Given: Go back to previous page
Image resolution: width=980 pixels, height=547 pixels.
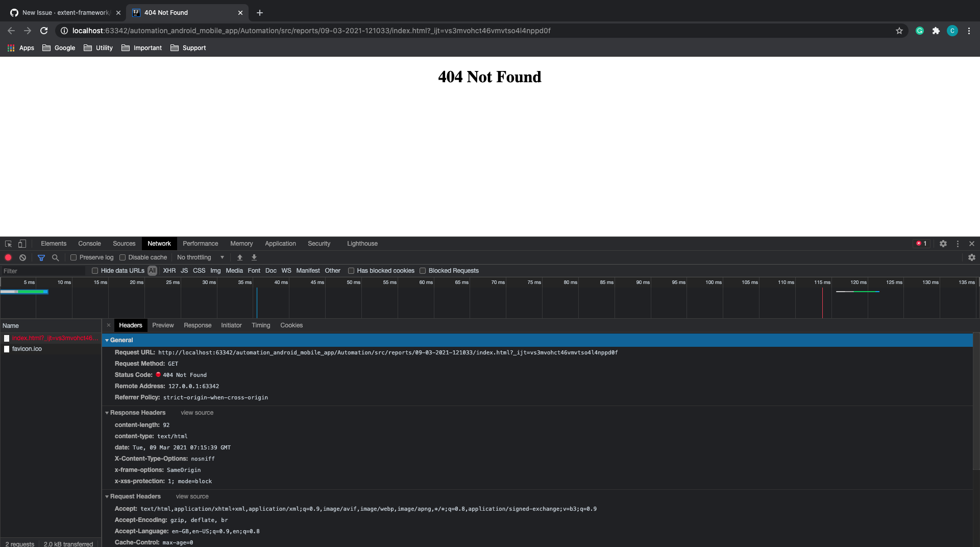Looking at the screenshot, I should tap(11, 31).
